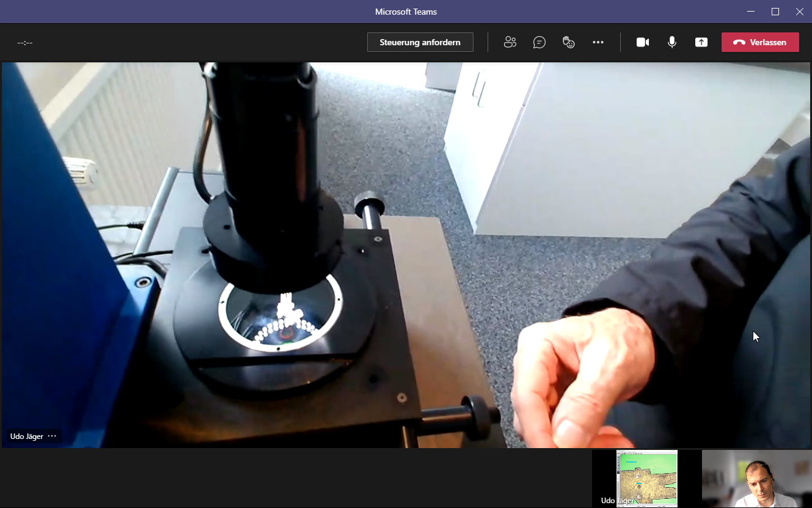Image resolution: width=812 pixels, height=508 pixels.
Task: Click the self-view video thumbnail
Action: coord(756,478)
